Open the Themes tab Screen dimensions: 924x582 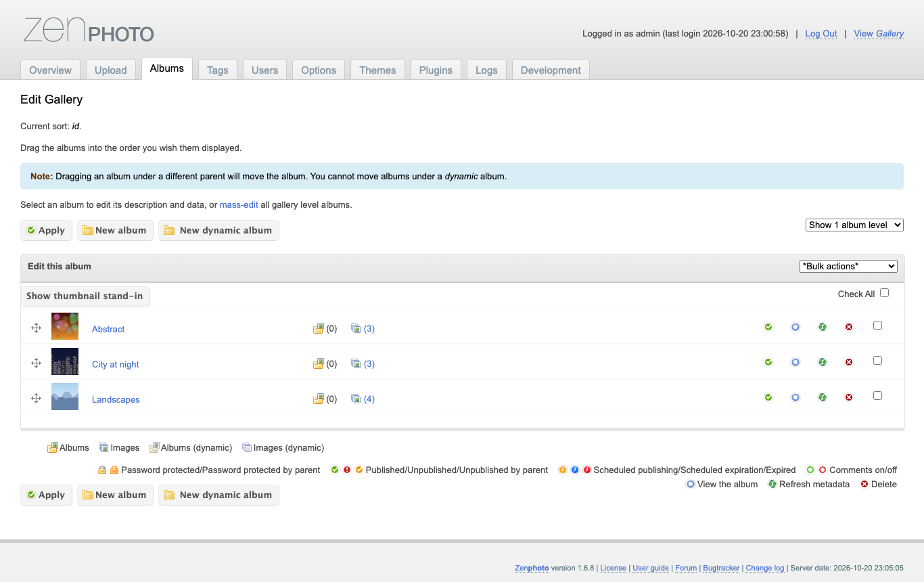click(377, 70)
